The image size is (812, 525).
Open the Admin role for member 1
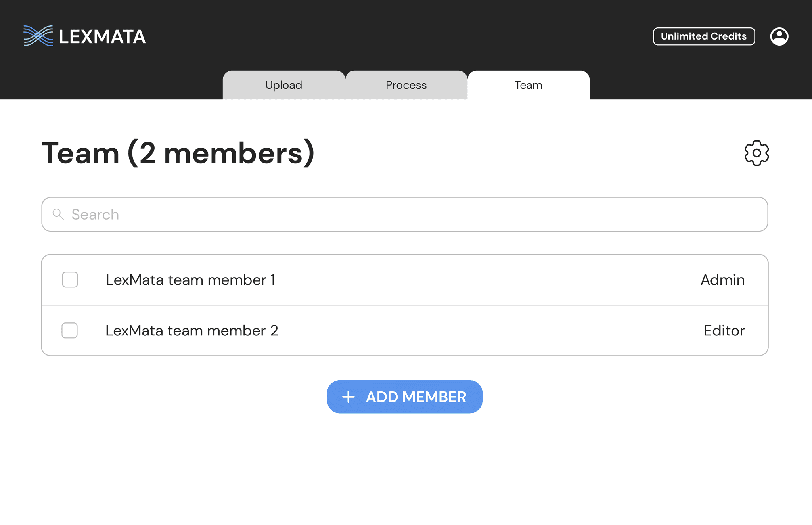[722, 280]
